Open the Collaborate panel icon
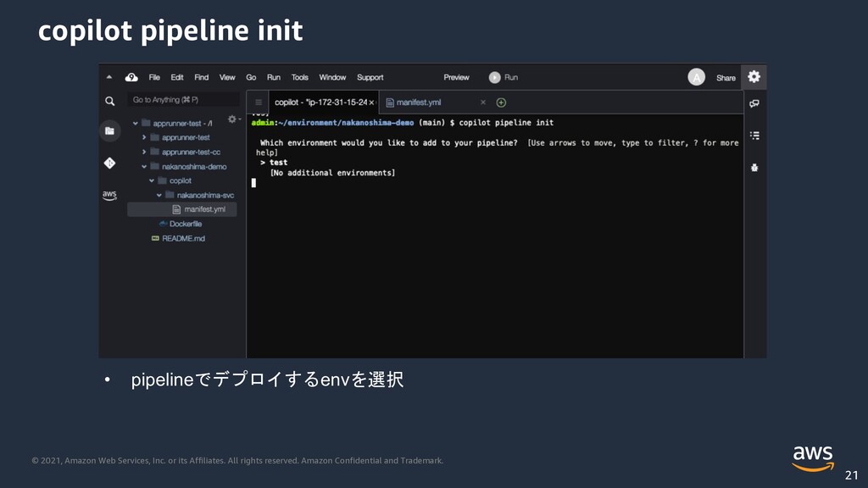The height and width of the screenshot is (488, 868). pos(754,103)
